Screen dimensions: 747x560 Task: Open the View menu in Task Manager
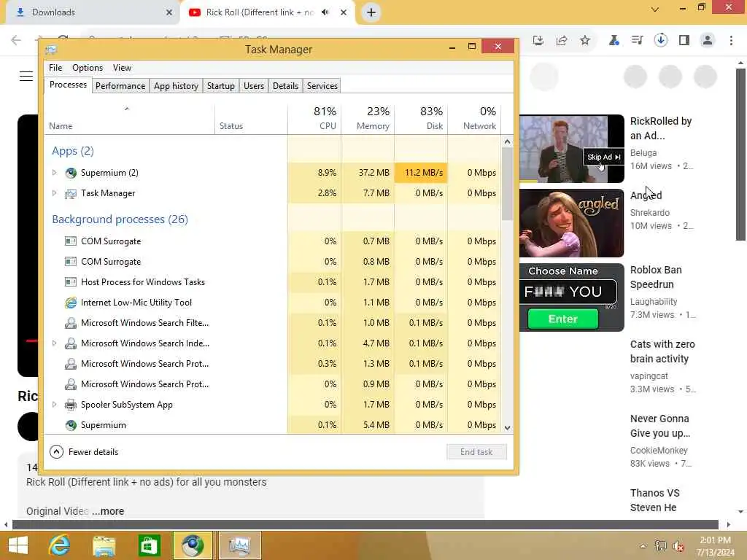(x=122, y=68)
